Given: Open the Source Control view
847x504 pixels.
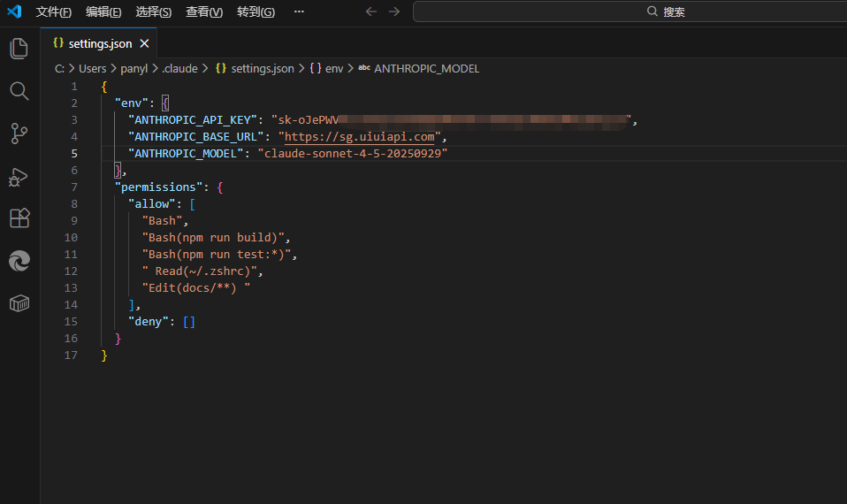Looking at the screenshot, I should (19, 134).
